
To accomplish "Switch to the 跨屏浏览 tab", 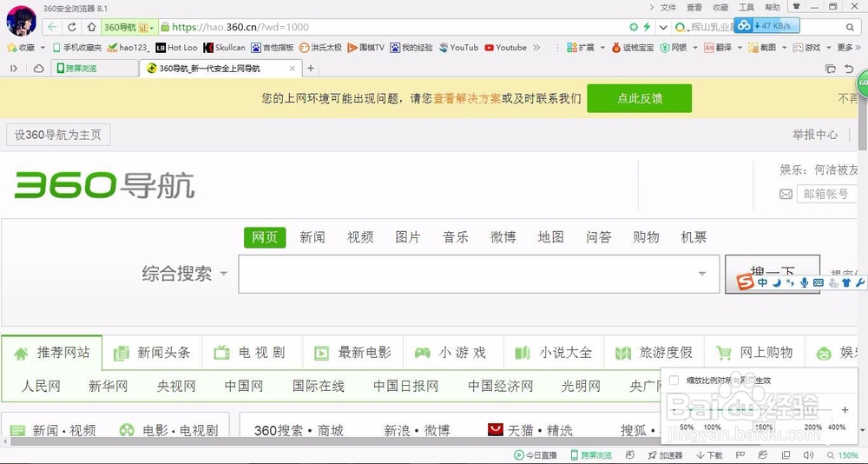I will [95, 68].
